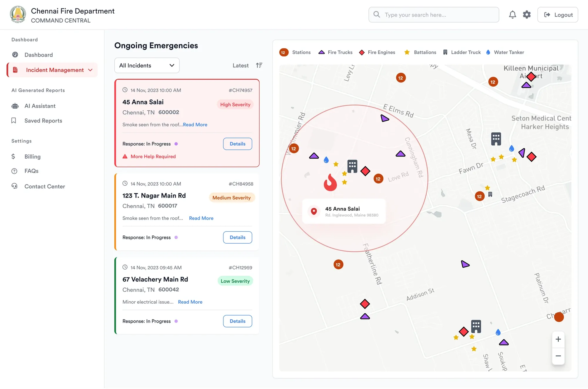This screenshot has height=389, width=588.
Task: Click the ladder truck icon near Seton Medical
Action: [x=496, y=139]
